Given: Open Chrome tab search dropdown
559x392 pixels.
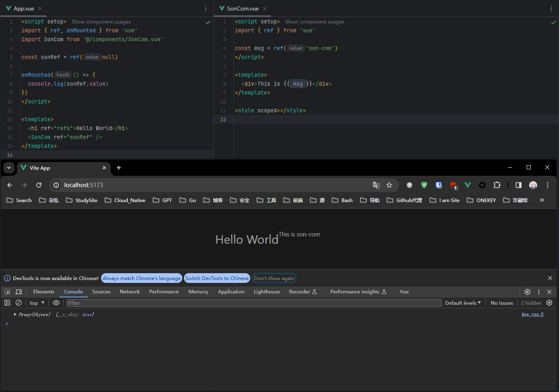Looking at the screenshot, I should [9, 168].
